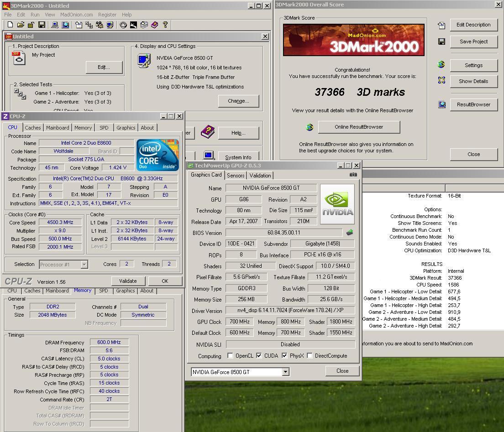This screenshot has width=504, height=432.
Task: Click the Save floppy disk toolbar icon
Action: coord(42,25)
